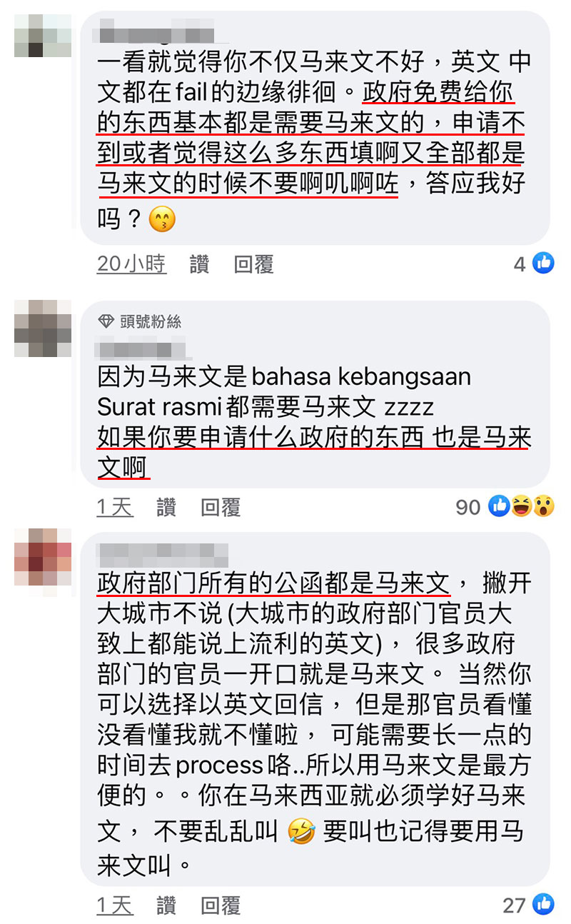Viewport: 571px width, 924px height.
Task: Click the like icon beside the count 27
Action: [542, 904]
